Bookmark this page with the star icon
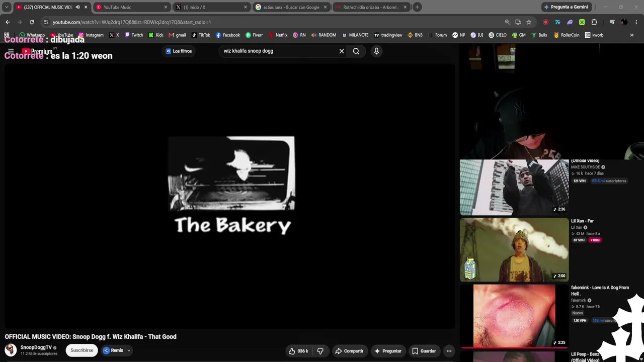644x362 pixels. pos(529,22)
